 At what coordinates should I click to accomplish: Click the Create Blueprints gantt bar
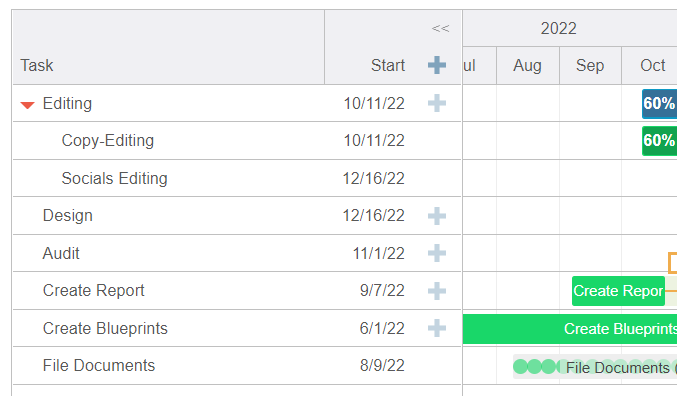point(570,329)
